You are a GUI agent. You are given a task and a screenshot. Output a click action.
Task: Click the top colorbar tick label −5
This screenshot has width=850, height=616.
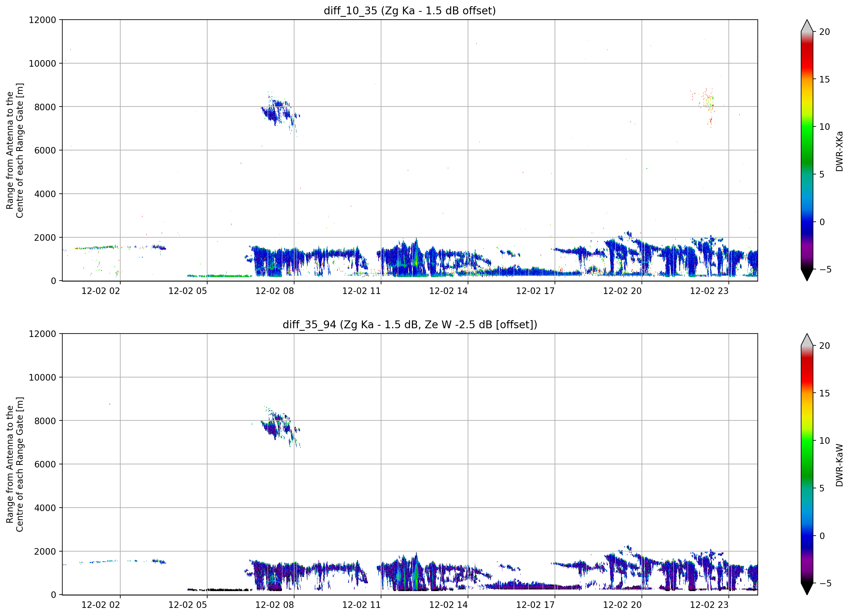(825, 269)
